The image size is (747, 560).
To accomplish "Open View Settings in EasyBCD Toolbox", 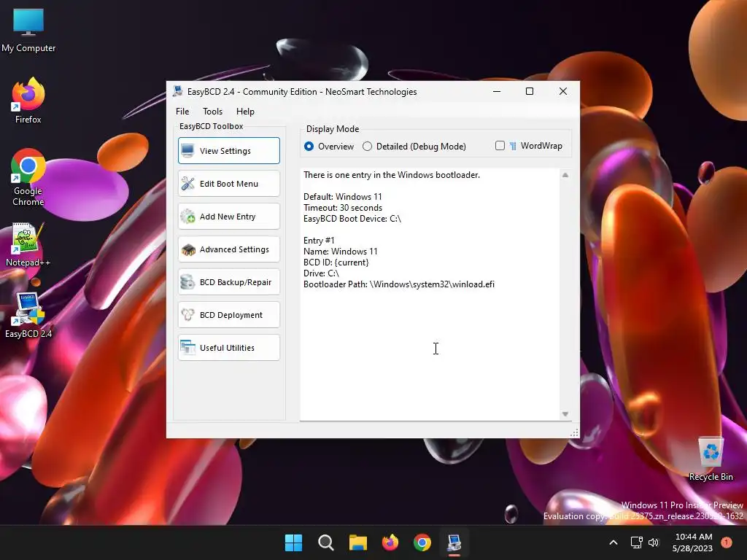I will coord(228,150).
